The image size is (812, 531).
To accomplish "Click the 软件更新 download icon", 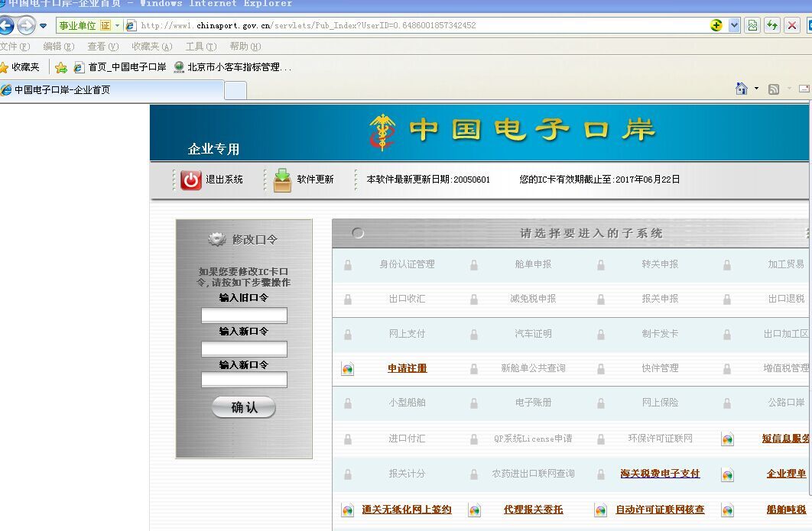I will (282, 180).
